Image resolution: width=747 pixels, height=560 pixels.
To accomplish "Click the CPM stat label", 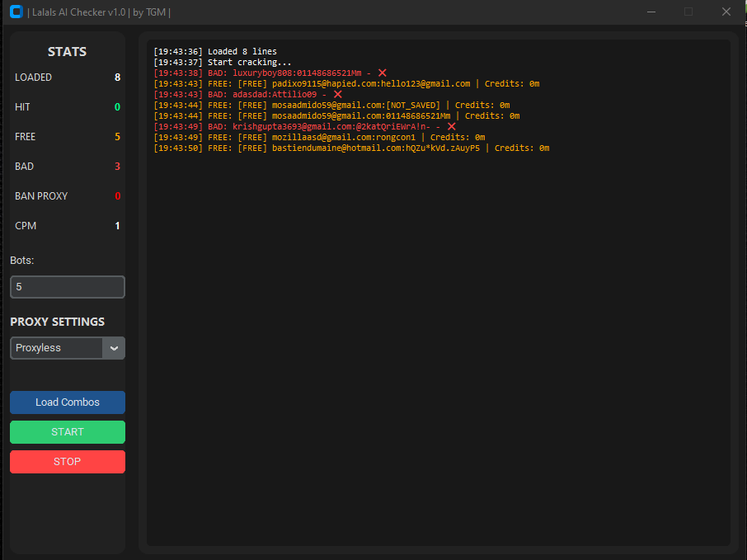I will pyautogui.click(x=26, y=226).
